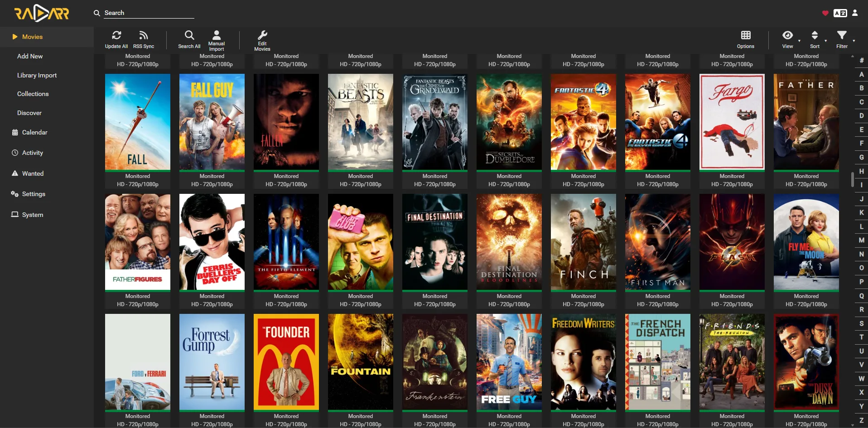Open Friends The Reunion poster
The image size is (868, 428).
click(732, 362)
